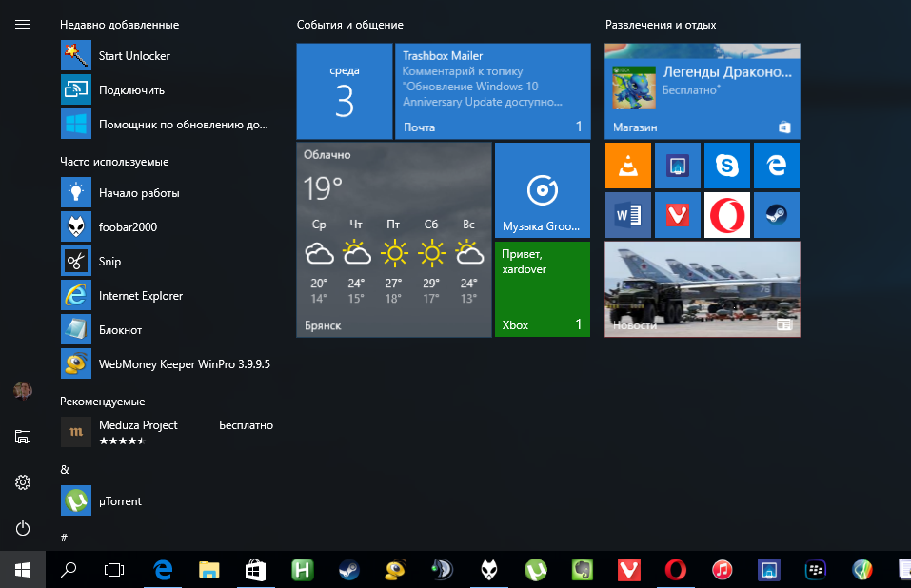Jump to app index via '&' letter
911x588 pixels.
pos(65,470)
